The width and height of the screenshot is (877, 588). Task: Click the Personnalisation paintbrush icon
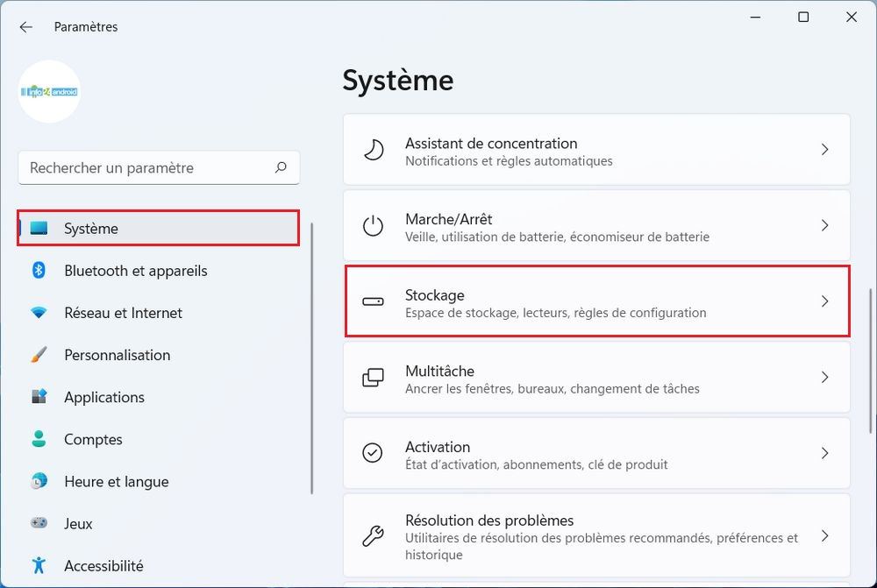point(39,355)
